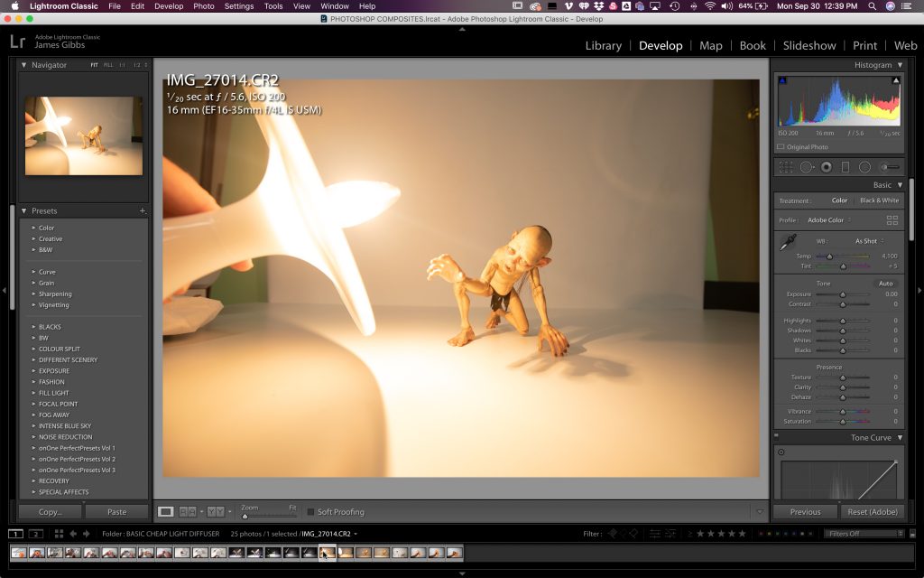Open the profile browser grid icon
Viewport: 924px width, 578px height.
pos(892,220)
